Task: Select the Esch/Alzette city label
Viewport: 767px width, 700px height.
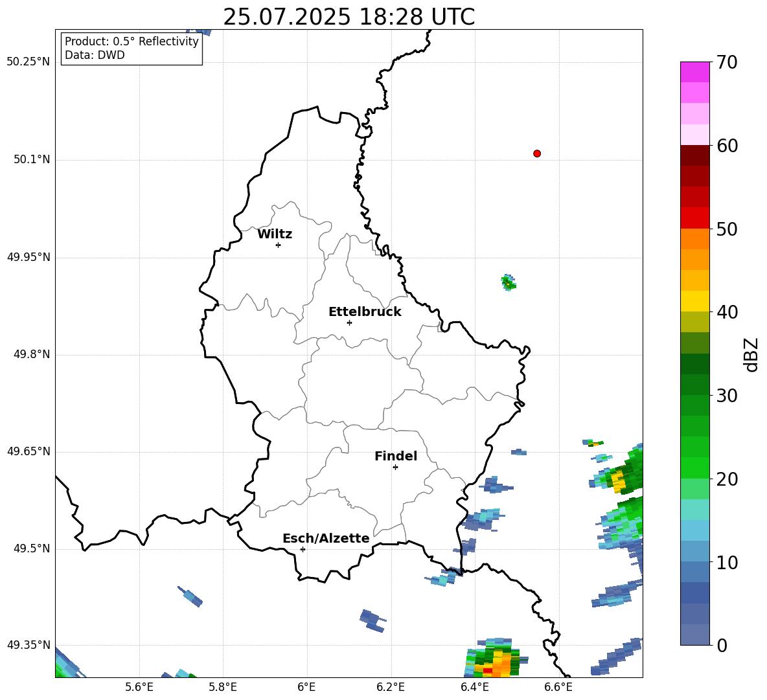Action: 326,538
